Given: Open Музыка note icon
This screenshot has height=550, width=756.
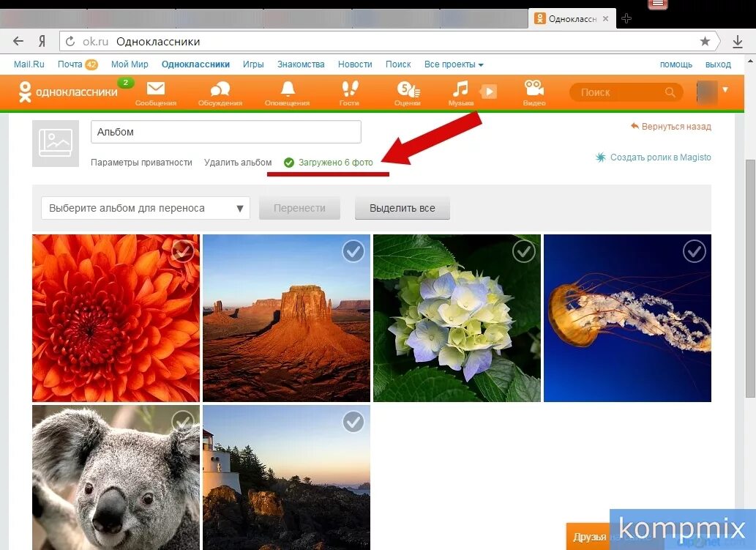Looking at the screenshot, I should [x=460, y=89].
